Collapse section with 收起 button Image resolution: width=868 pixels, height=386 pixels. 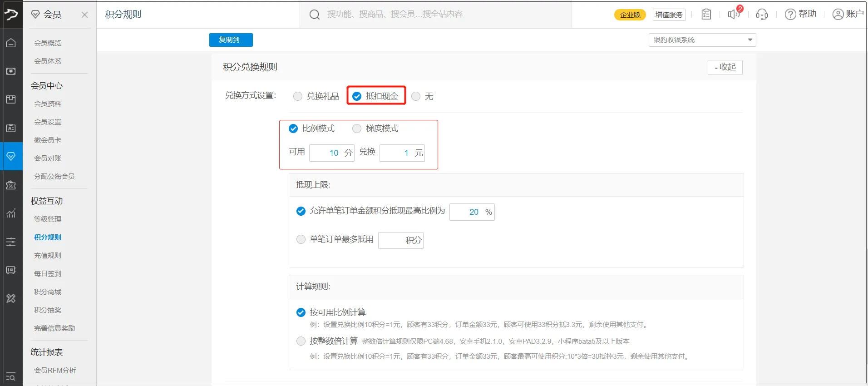coord(725,67)
